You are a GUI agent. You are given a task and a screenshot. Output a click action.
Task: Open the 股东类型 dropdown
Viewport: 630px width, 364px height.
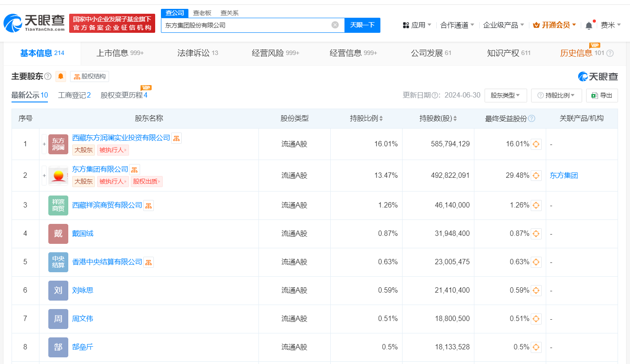pos(505,95)
